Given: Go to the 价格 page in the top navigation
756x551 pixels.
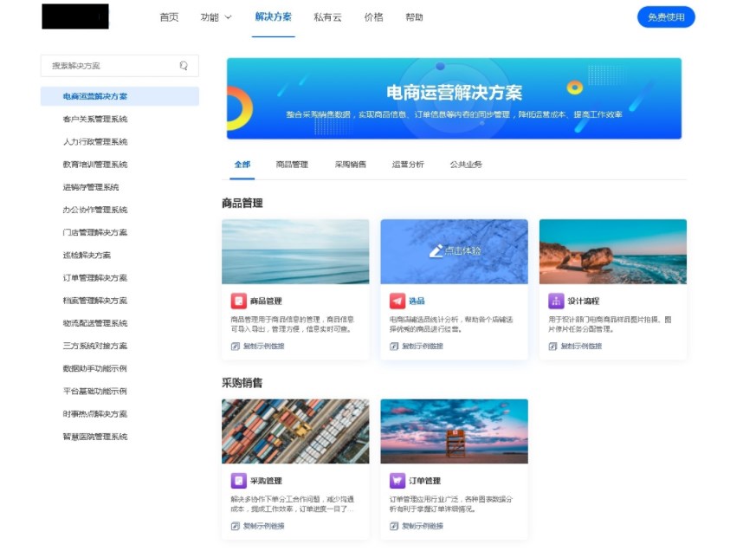Looking at the screenshot, I should (373, 17).
